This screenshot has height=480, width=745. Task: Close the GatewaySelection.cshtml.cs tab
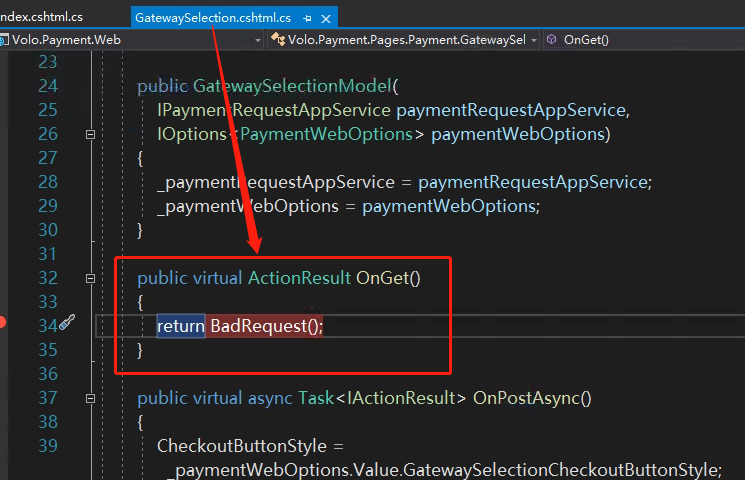[x=325, y=18]
